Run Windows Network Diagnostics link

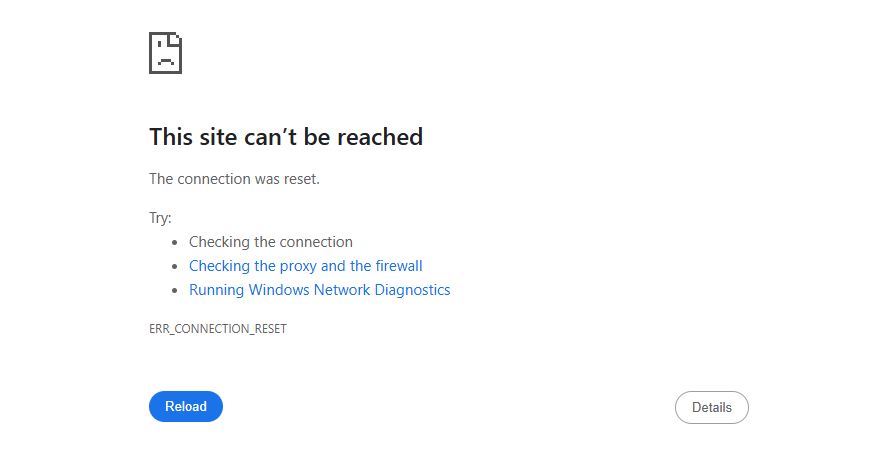[319, 290]
